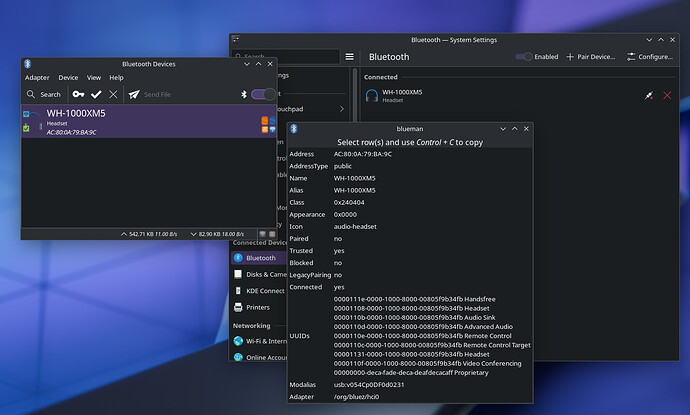Minimize the blueman window with down chevron

tap(503, 129)
